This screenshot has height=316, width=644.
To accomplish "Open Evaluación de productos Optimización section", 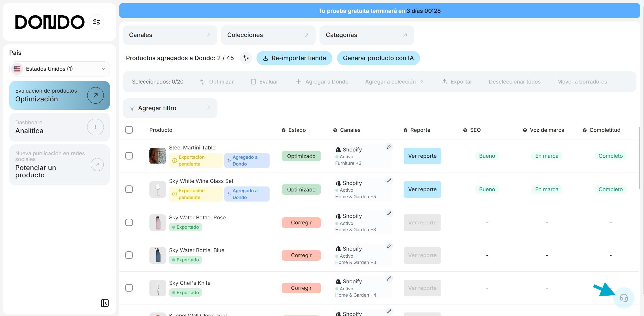I will pyautogui.click(x=59, y=95).
